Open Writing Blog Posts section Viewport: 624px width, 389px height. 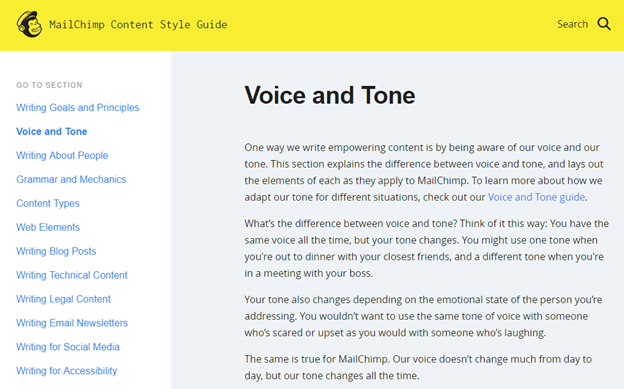(x=56, y=251)
